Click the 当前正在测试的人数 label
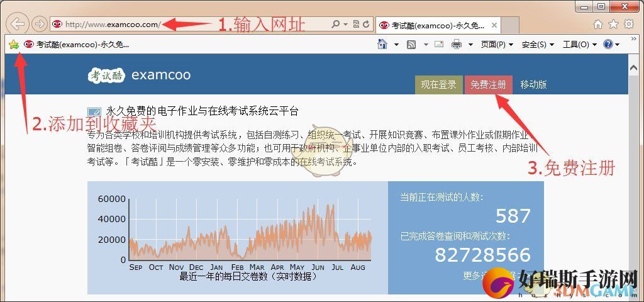644x302 pixels. [442, 197]
